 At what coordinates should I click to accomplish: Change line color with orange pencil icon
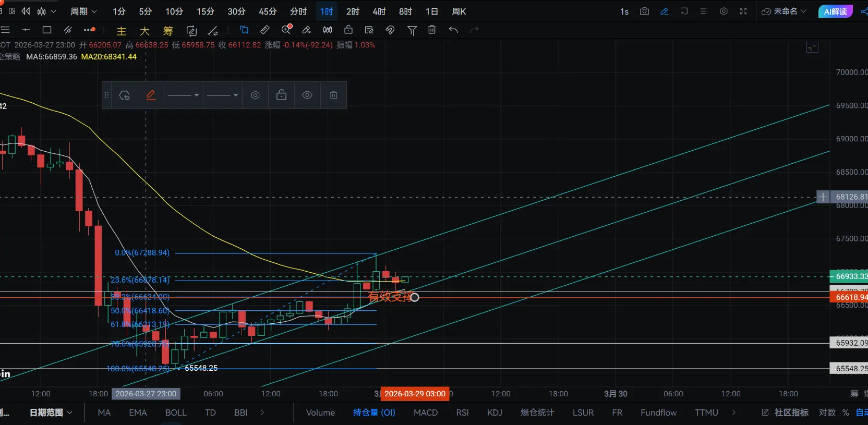pyautogui.click(x=151, y=95)
